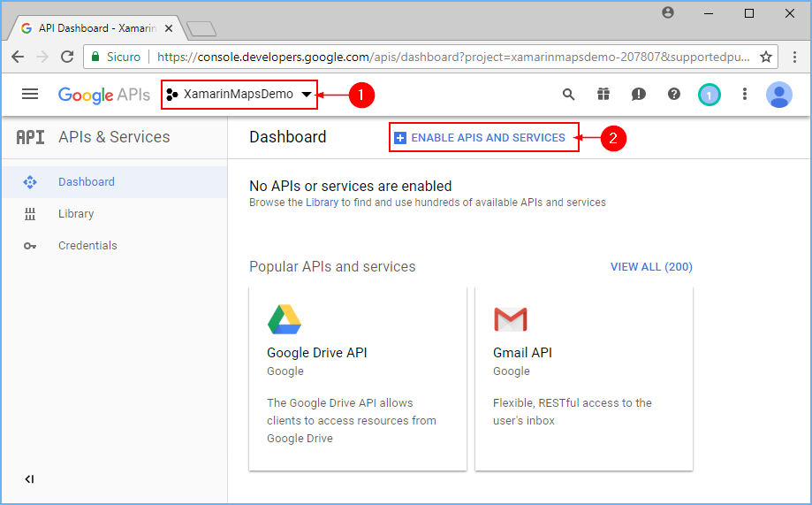Click the send feedback icon
The height and width of the screenshot is (505, 812).
click(639, 94)
